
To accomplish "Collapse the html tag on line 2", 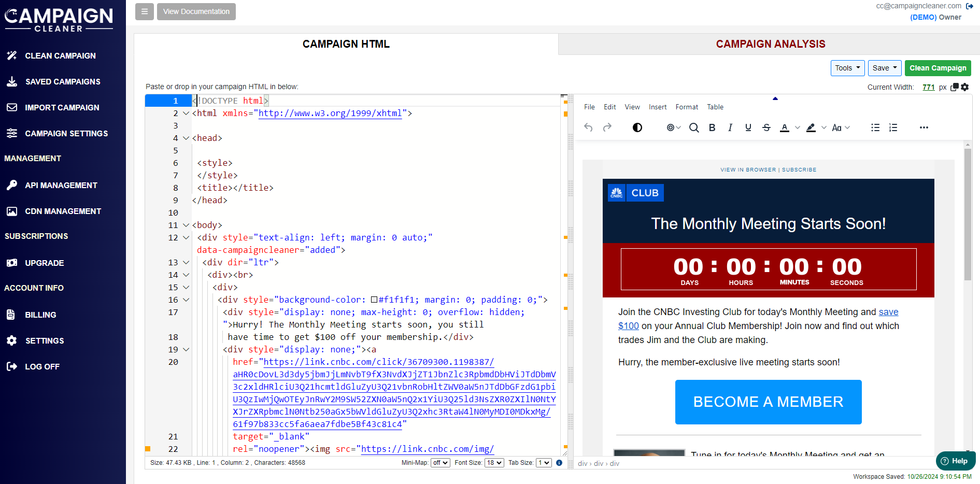I will pos(186,113).
